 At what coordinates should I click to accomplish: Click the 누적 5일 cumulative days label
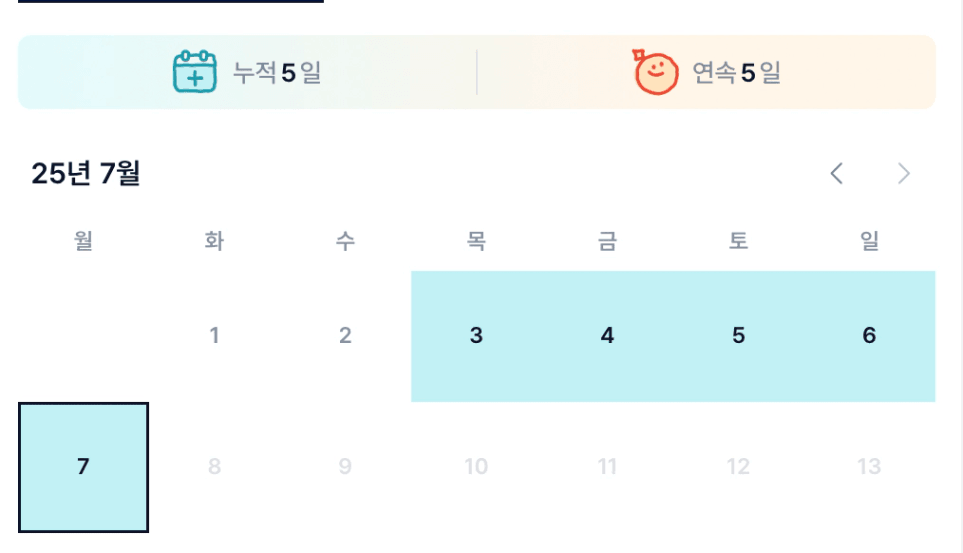[277, 73]
